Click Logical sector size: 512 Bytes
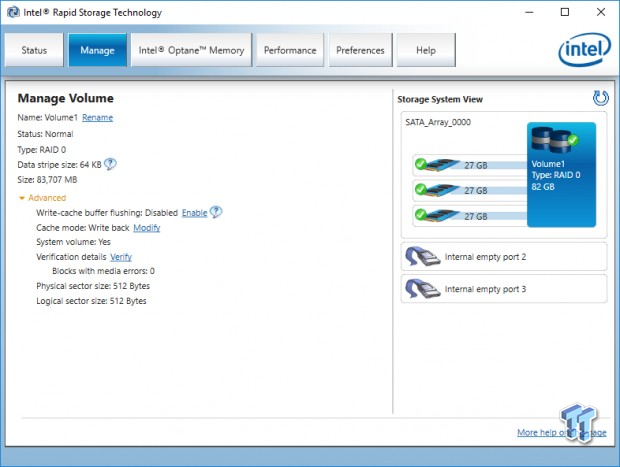 (91, 301)
